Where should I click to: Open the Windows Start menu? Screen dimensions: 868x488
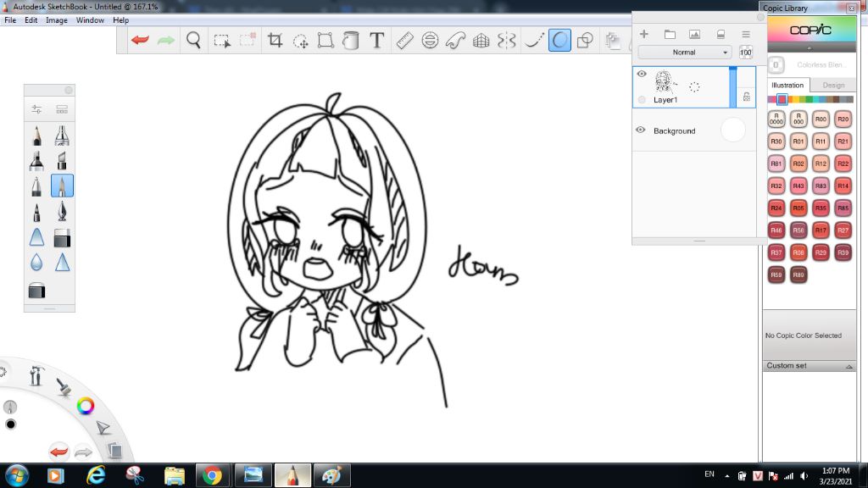16,475
